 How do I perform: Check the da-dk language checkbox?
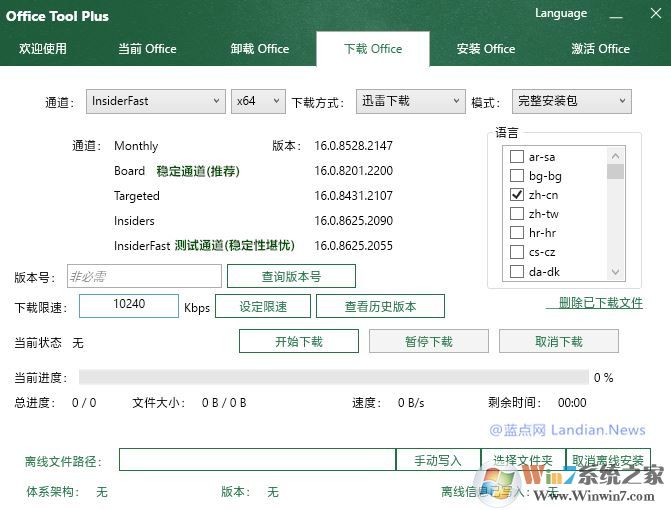click(517, 271)
